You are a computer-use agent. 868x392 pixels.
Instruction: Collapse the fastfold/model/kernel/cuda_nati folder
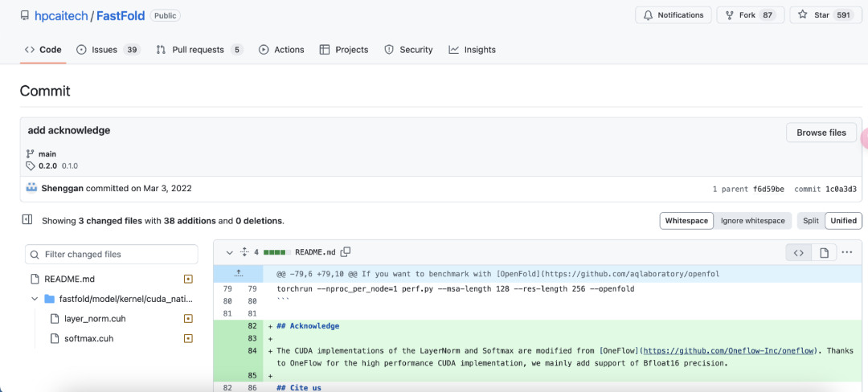[x=35, y=299]
